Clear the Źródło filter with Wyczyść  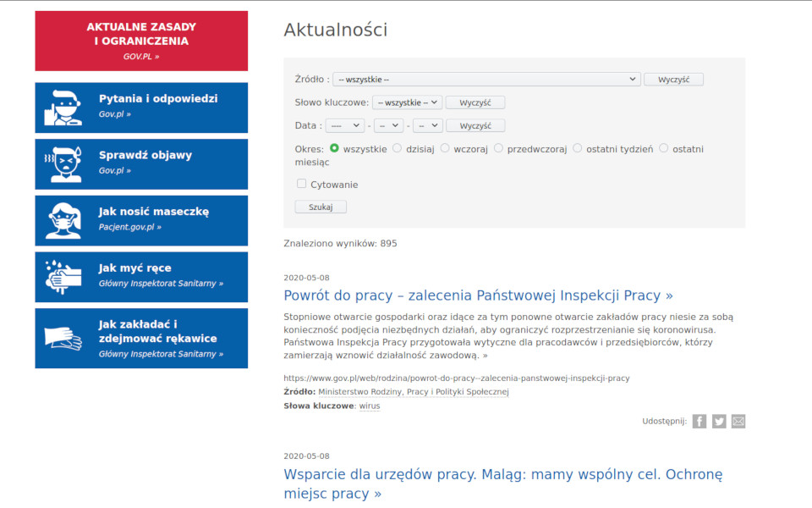tap(673, 80)
